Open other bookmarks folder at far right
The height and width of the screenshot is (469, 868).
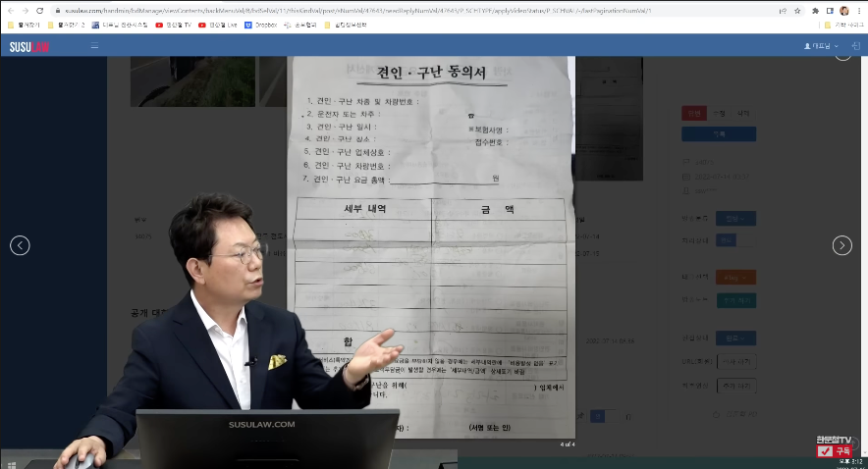pos(843,25)
